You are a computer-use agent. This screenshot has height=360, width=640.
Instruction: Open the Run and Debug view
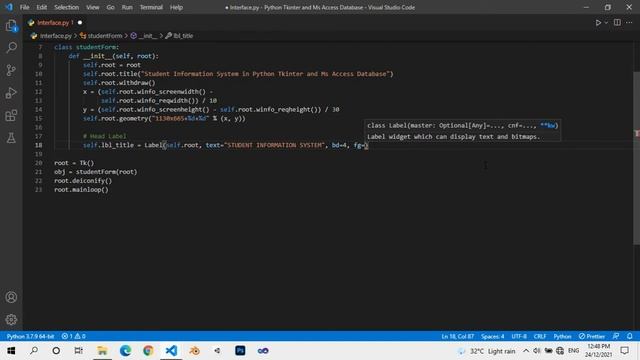click(11, 93)
